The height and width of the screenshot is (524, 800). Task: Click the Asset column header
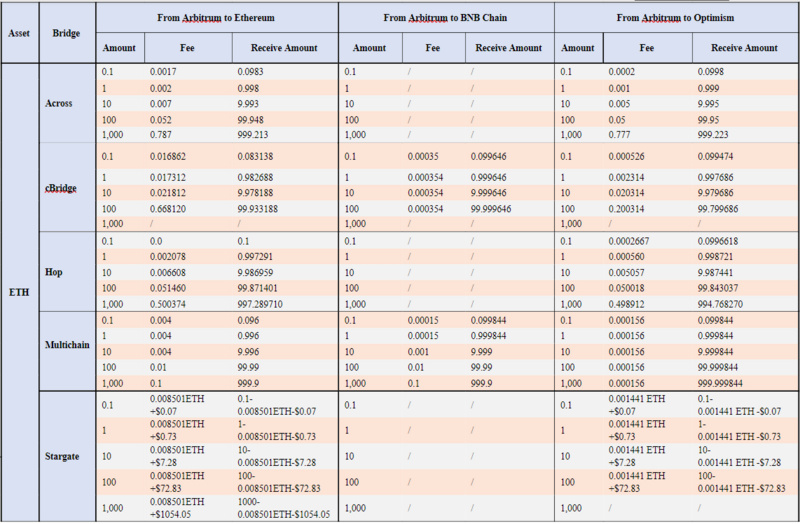[18, 33]
